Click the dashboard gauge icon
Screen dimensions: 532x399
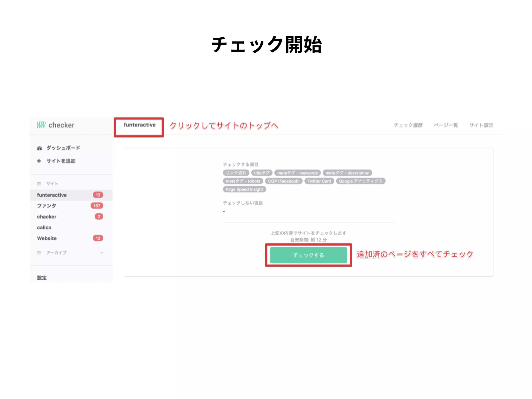(39, 148)
